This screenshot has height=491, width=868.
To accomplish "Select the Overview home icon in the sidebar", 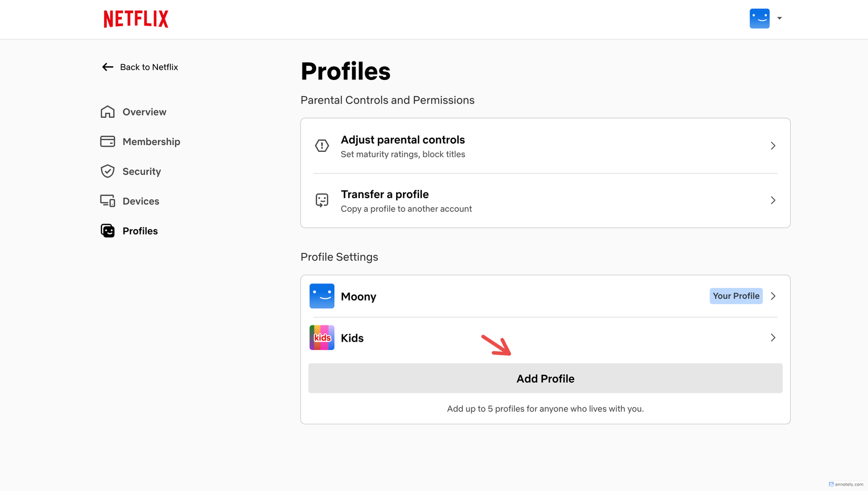I will click(x=107, y=111).
